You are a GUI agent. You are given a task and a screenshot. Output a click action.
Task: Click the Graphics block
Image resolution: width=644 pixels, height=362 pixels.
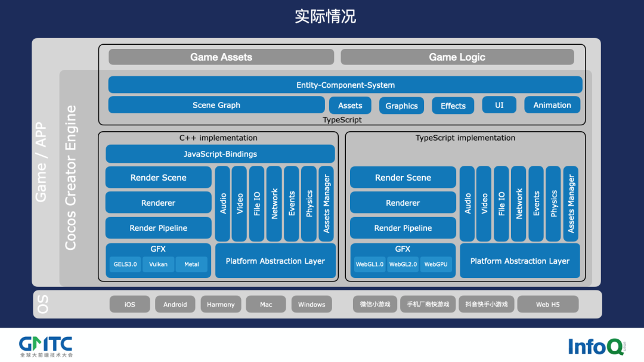point(401,106)
